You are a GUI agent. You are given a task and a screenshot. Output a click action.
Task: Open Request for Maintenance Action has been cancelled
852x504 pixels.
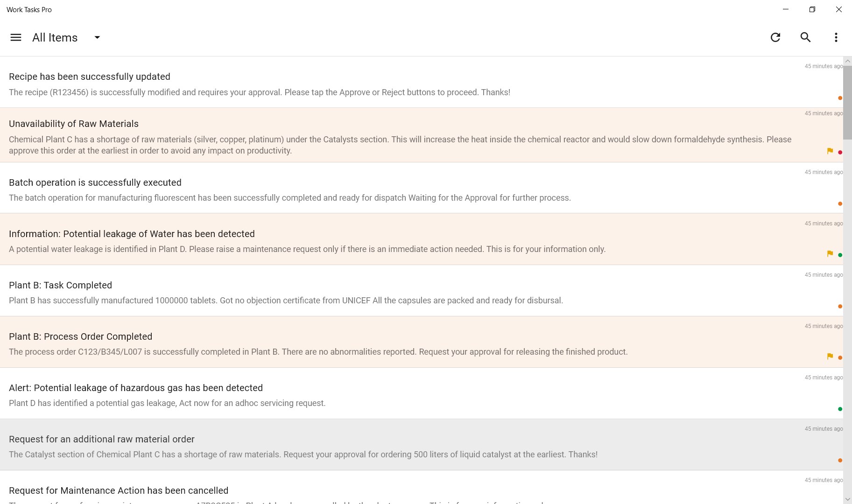point(118,490)
